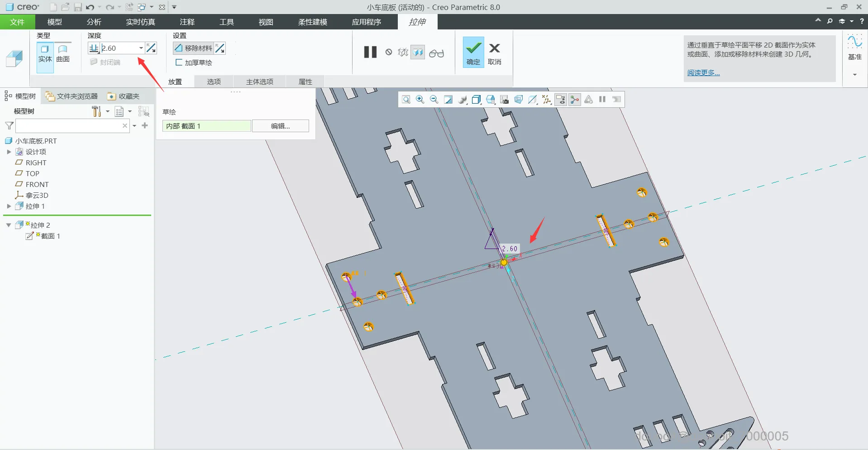
Task: Open the 阅读更多... link
Action: [x=703, y=72]
